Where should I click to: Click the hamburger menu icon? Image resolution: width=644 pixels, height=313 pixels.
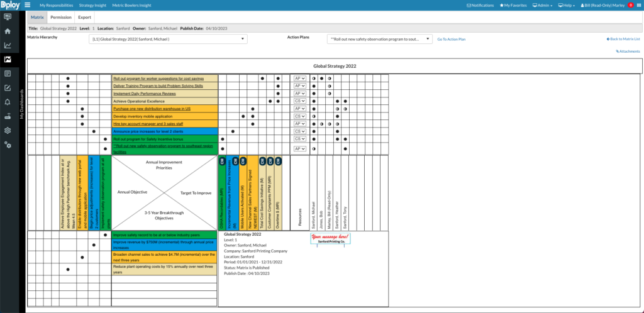28,5
